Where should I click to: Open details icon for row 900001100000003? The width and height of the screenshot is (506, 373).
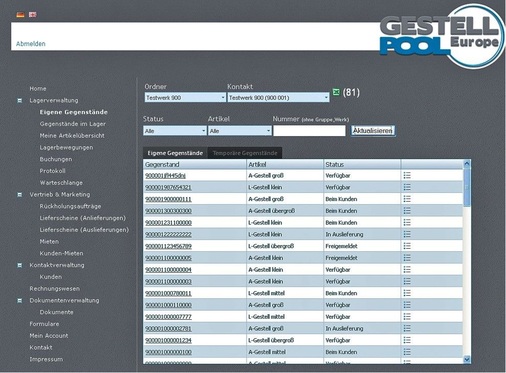(407, 281)
